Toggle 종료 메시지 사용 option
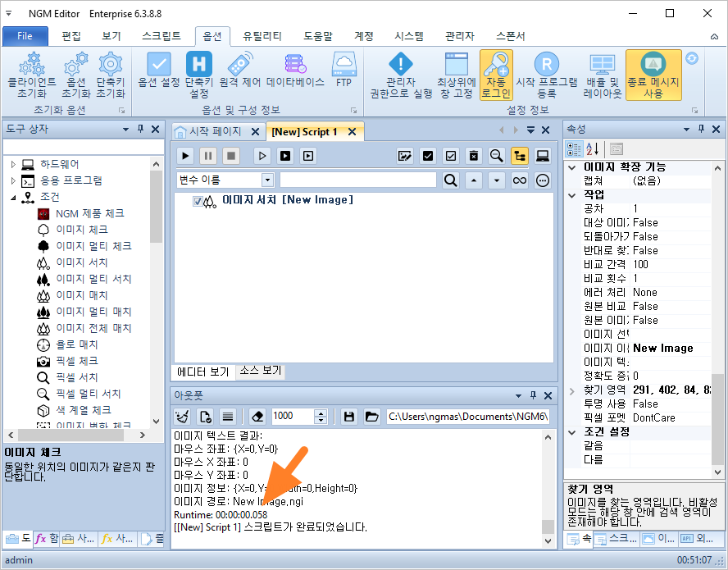 (653, 75)
